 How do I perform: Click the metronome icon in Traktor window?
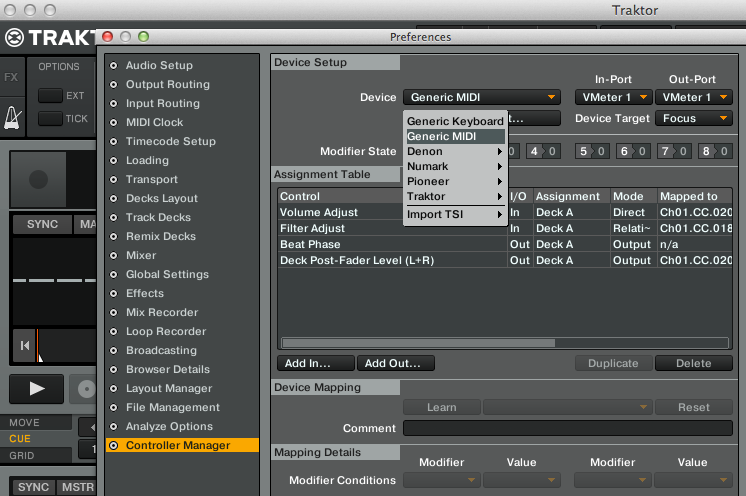pyautogui.click(x=12, y=118)
